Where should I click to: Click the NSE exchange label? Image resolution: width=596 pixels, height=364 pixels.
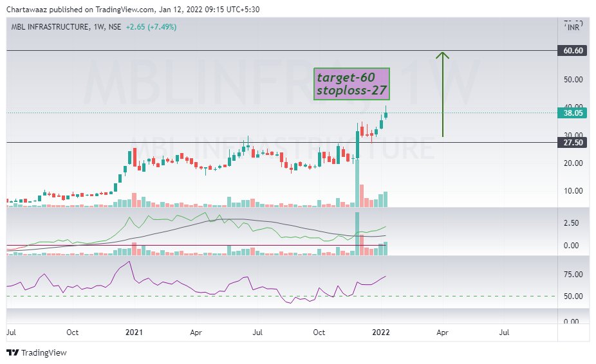point(115,27)
